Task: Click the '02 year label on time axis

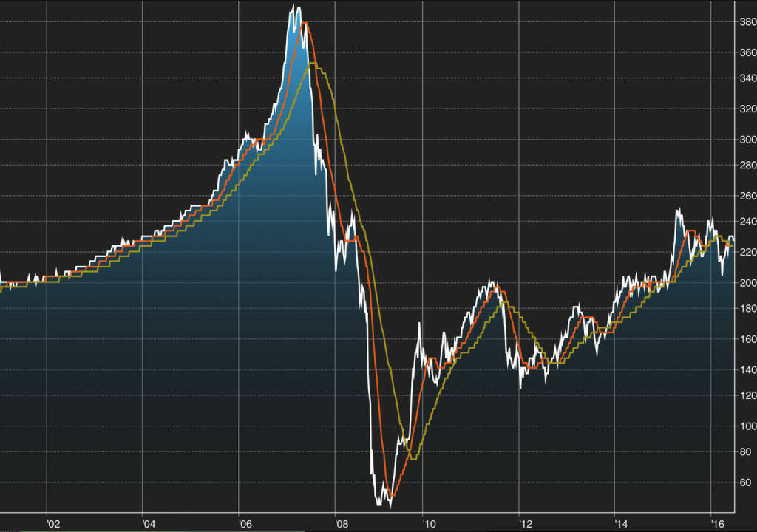Action: click(x=53, y=524)
